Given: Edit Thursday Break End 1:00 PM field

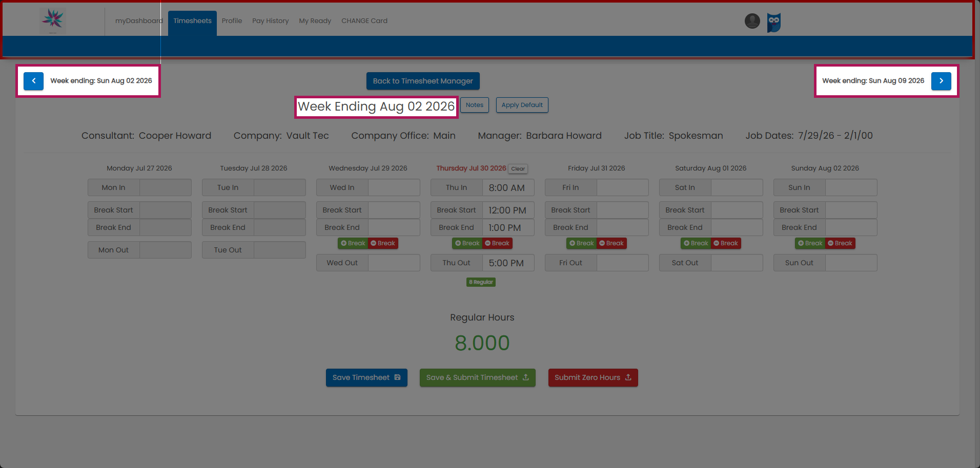Looking at the screenshot, I should pos(508,227).
